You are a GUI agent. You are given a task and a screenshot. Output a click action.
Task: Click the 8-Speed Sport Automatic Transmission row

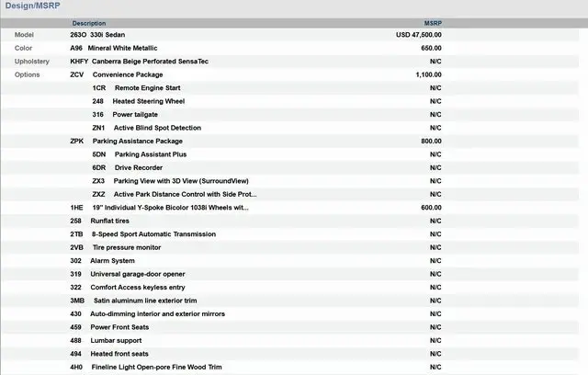point(153,234)
